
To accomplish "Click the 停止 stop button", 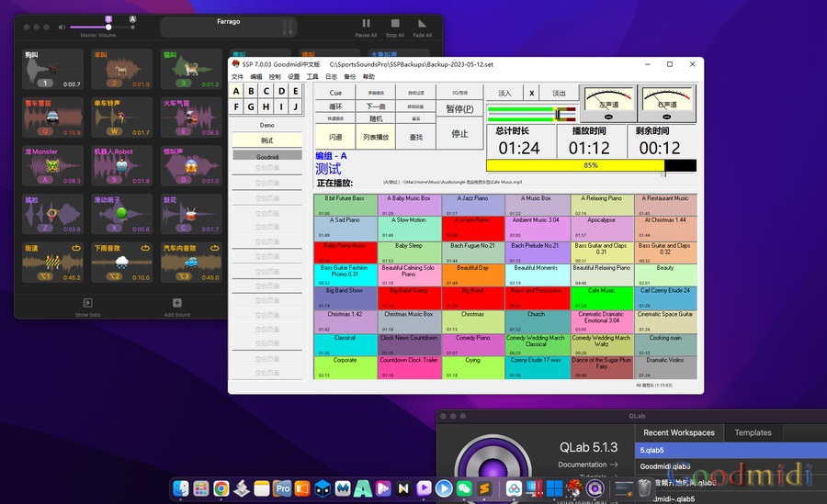I will (460, 134).
